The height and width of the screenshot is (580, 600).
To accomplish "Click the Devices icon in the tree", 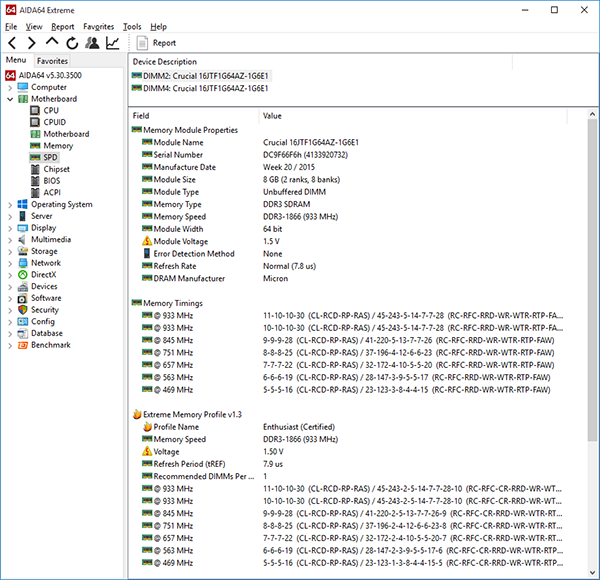I will [x=23, y=287].
